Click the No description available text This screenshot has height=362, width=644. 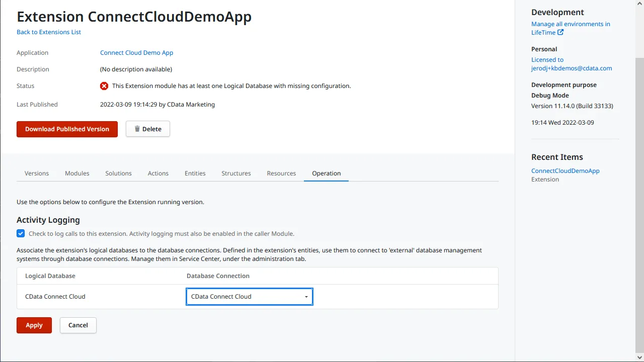click(136, 69)
